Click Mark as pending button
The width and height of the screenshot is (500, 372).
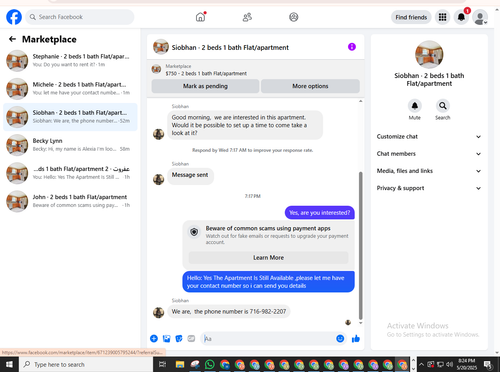click(x=205, y=86)
